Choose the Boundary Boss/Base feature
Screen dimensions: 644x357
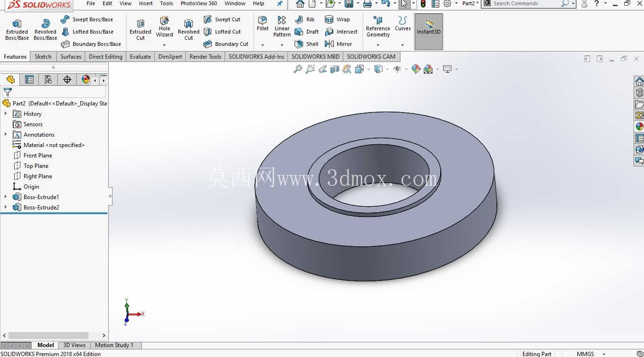point(91,44)
